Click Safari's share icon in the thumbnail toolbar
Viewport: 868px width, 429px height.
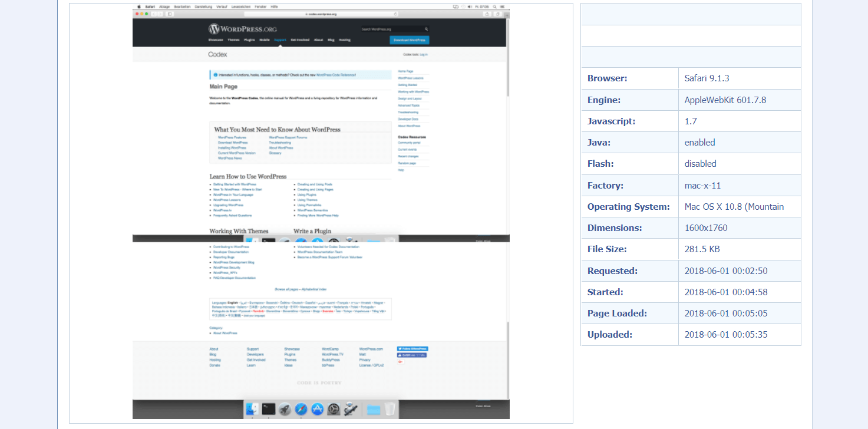(487, 14)
